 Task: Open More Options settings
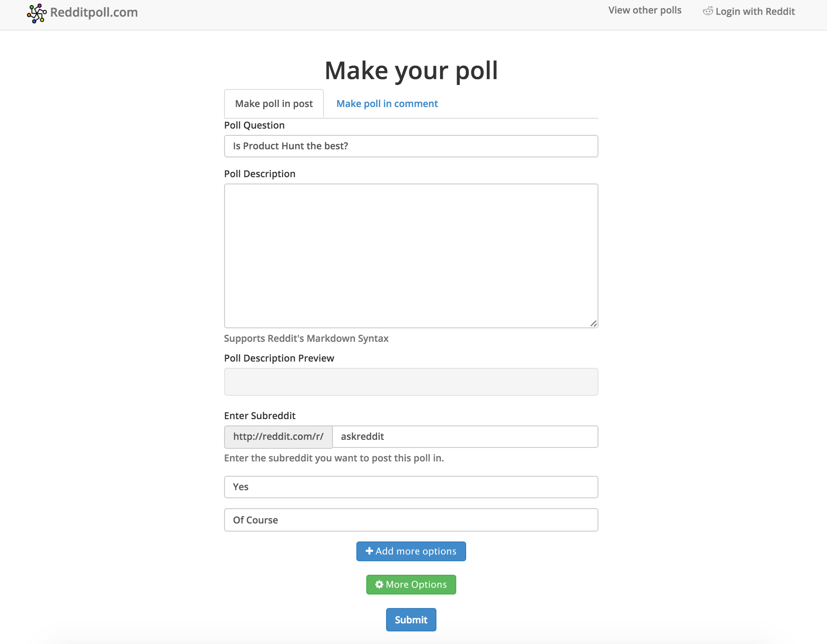click(x=410, y=584)
